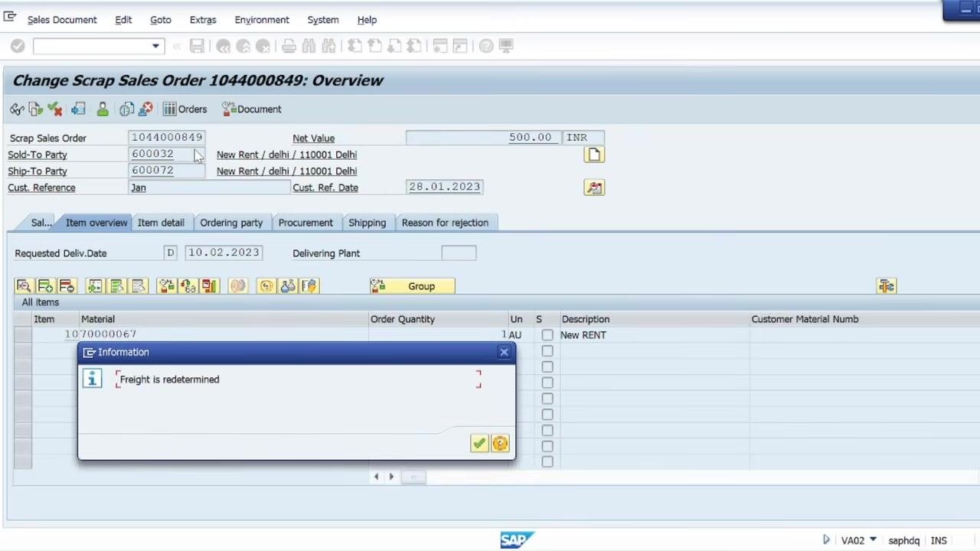Switch to the Shipping tab
Screen dimensions: 980x551
367,223
